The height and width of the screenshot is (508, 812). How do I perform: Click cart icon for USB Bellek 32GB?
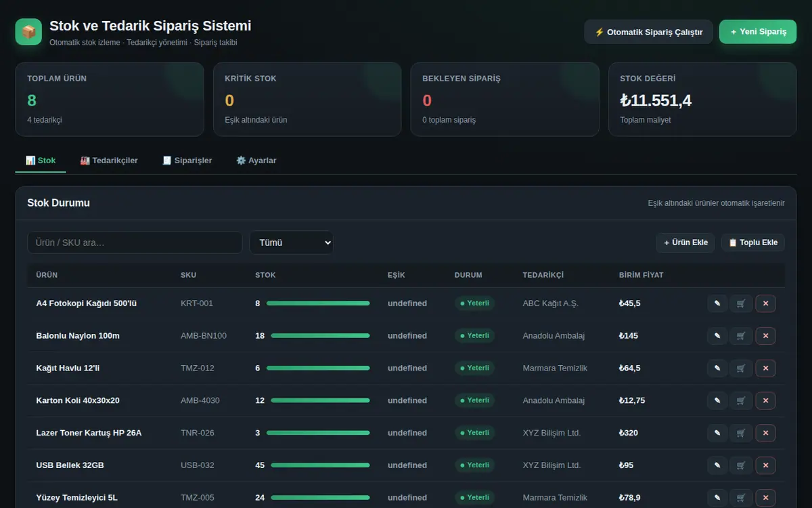pos(741,465)
